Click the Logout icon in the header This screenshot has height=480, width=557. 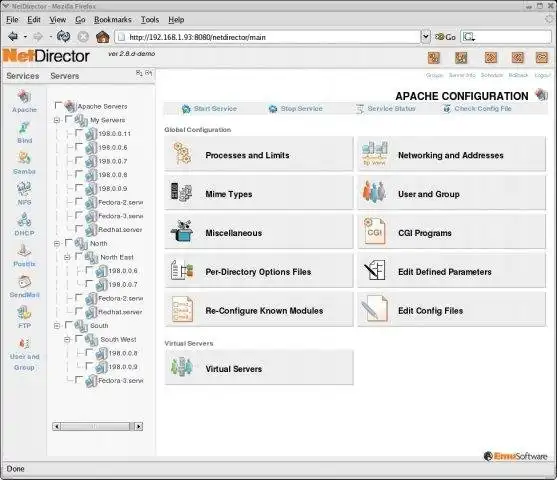click(542, 58)
